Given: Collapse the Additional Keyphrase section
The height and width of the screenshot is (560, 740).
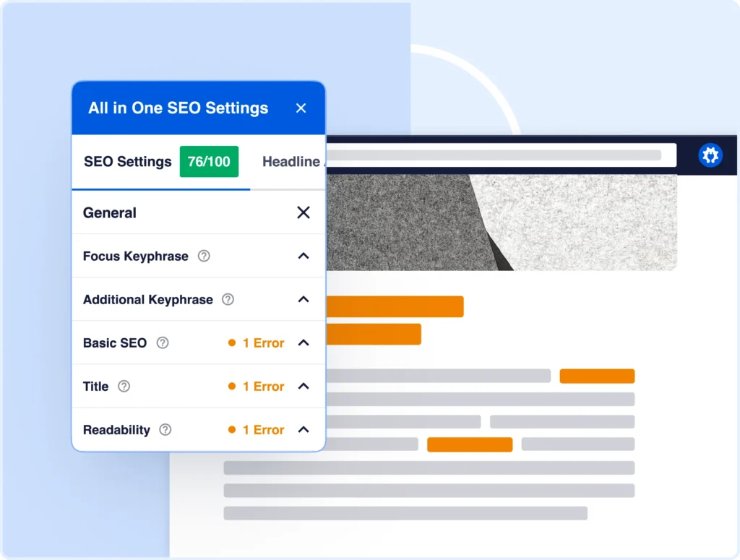Looking at the screenshot, I should coord(304,300).
